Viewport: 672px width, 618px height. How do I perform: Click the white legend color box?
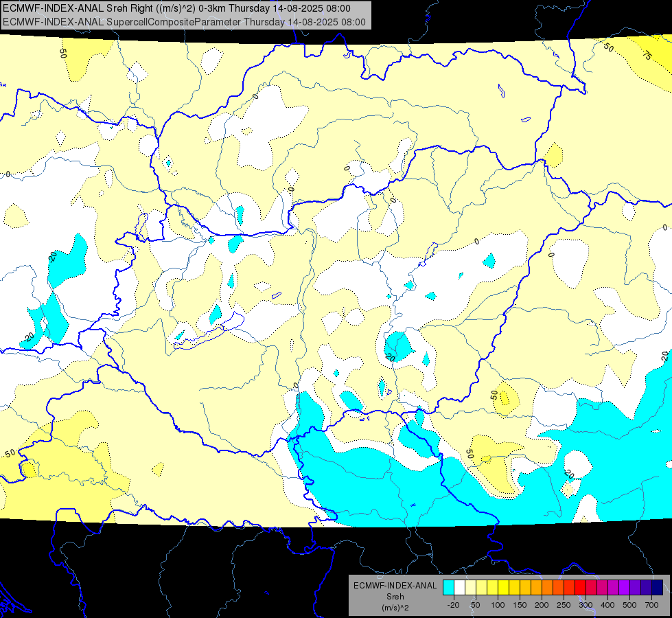459,587
